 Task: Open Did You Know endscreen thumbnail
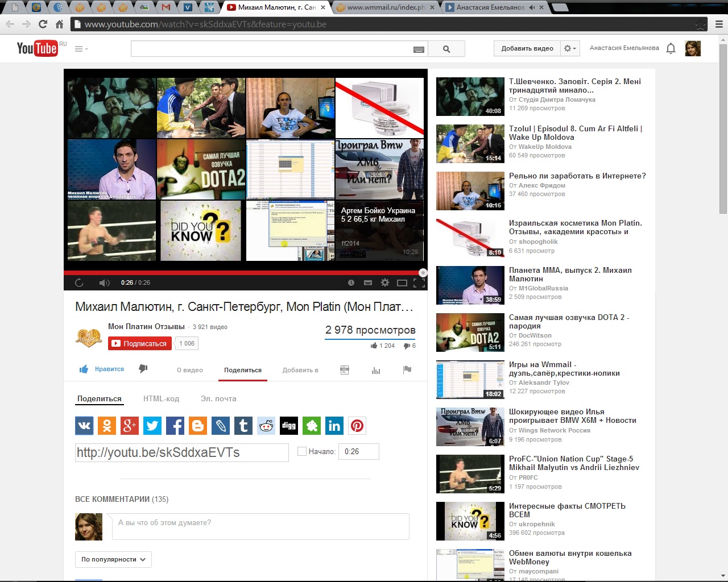200,231
